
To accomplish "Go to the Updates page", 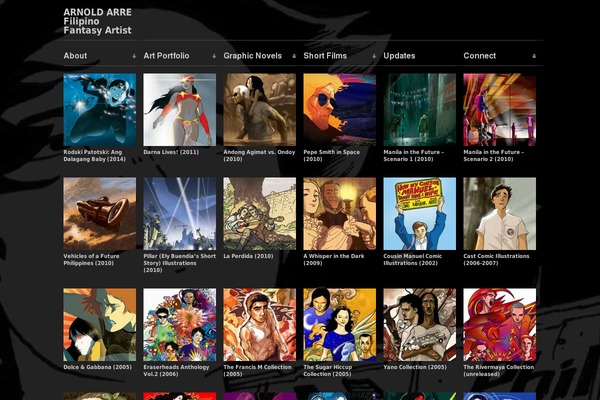I will 399,56.
